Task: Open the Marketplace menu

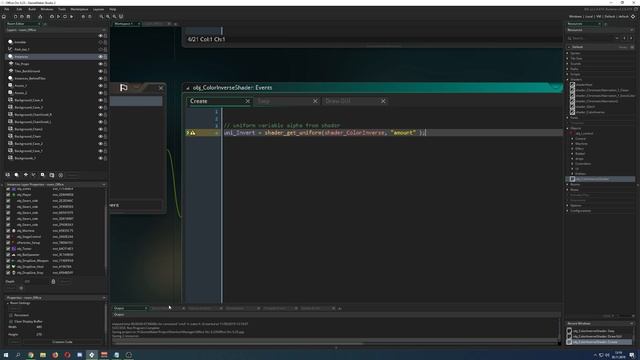Action: 79,9
